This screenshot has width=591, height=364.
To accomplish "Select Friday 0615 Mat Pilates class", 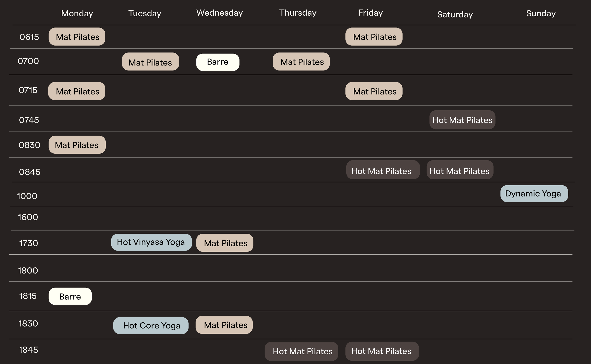I will [x=374, y=37].
